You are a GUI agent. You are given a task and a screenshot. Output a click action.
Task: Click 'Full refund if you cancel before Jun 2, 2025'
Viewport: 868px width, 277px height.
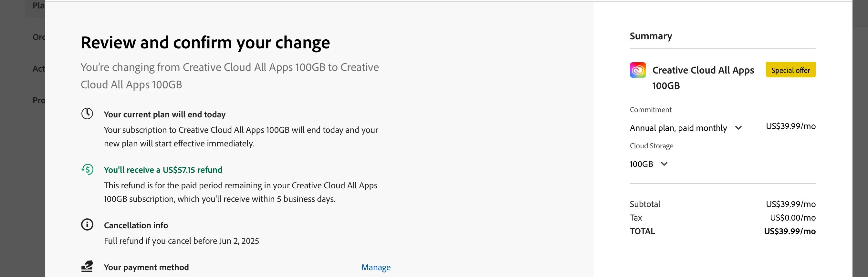(181, 241)
